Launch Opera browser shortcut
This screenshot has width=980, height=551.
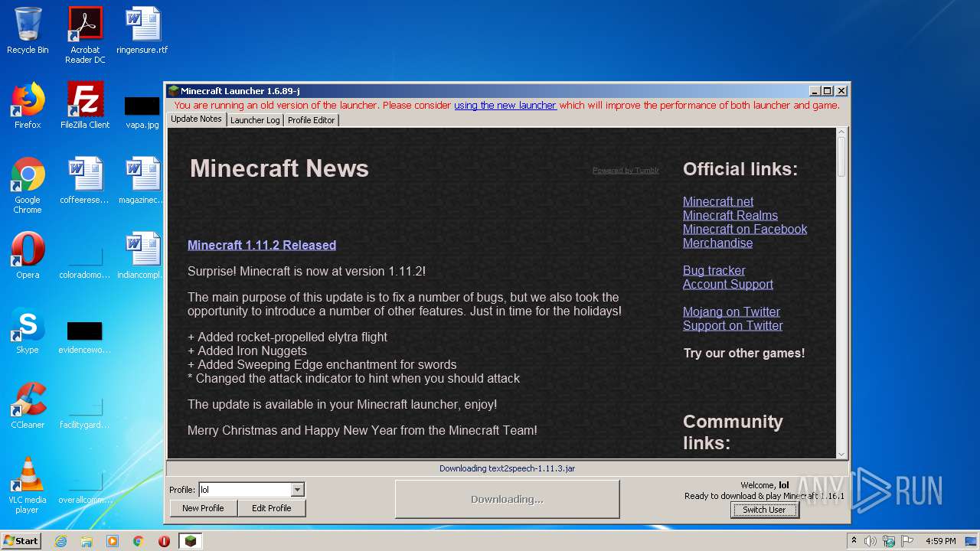point(28,256)
